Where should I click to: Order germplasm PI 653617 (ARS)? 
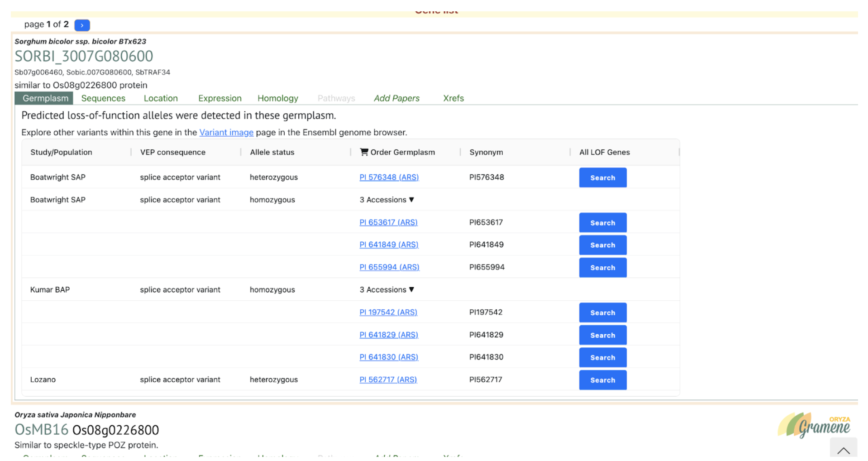tap(388, 222)
